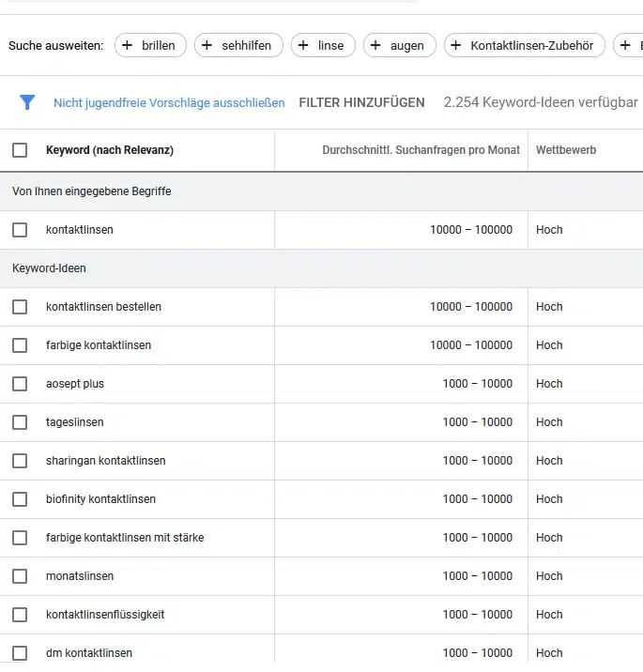Screen dimensions: 643x672
Task: Tick the 'farbige kontaktlinsen' checkbox
Action: (20, 345)
